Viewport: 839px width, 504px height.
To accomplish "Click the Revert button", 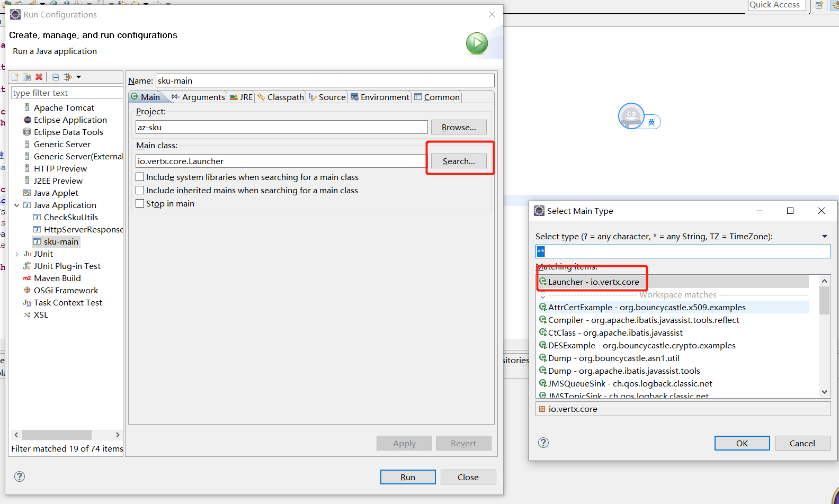I will pyautogui.click(x=463, y=443).
